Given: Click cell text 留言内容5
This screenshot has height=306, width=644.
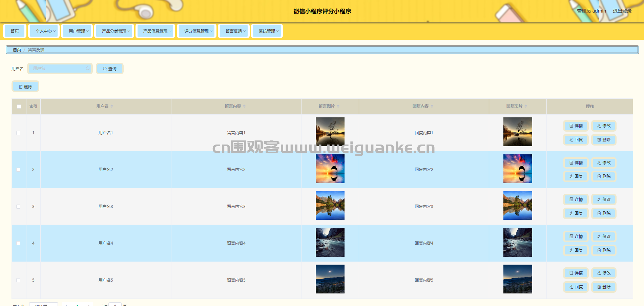Looking at the screenshot, I should point(236,280).
